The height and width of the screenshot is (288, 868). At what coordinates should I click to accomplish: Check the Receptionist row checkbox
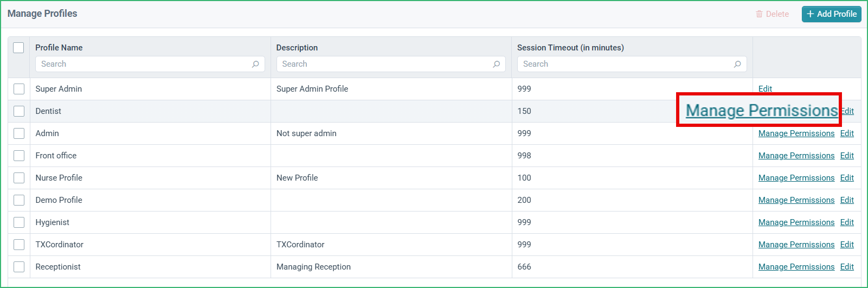19,267
